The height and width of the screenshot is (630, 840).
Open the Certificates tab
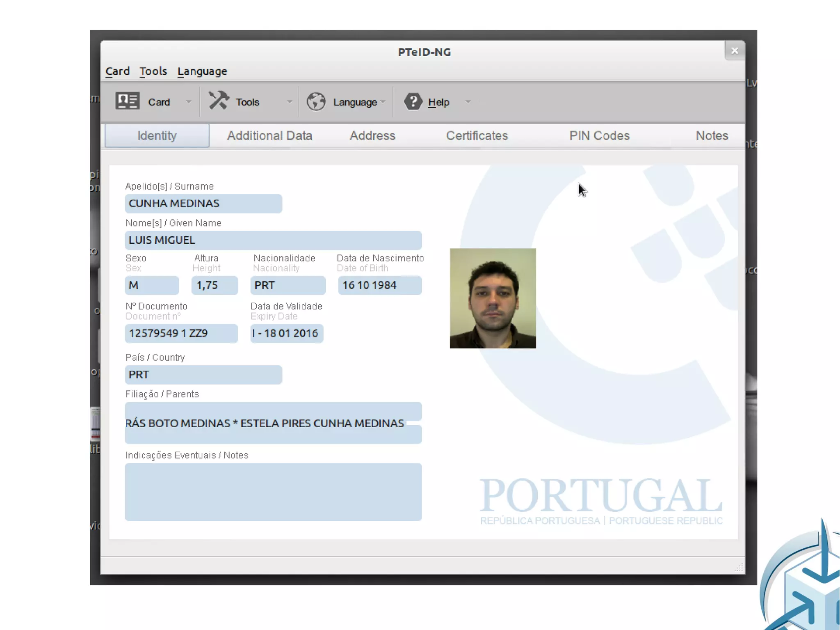click(x=477, y=136)
